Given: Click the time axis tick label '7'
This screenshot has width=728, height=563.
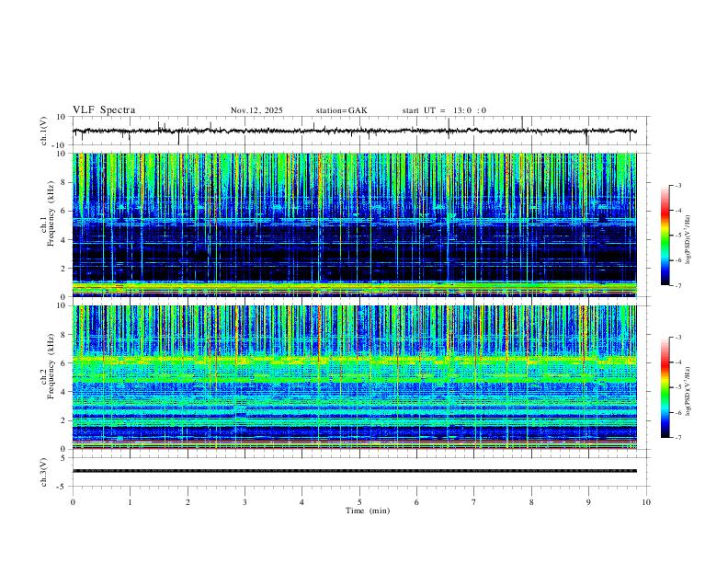Looking at the screenshot, I should click(x=474, y=502).
